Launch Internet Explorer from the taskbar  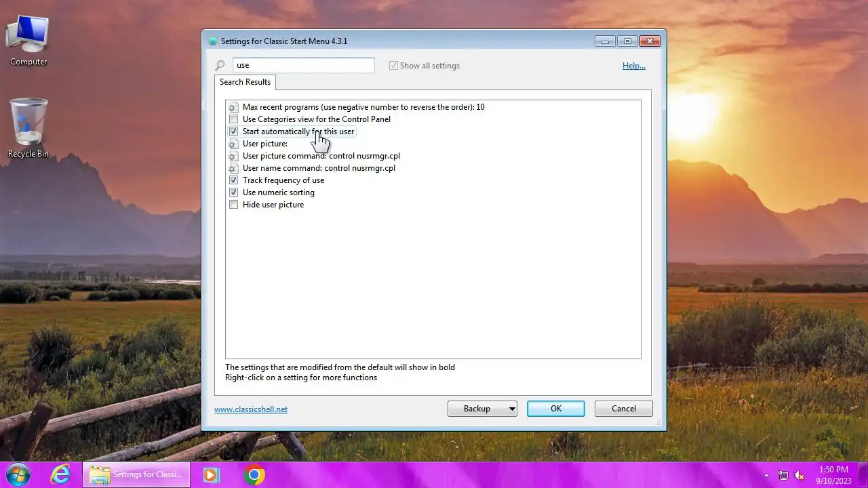coord(60,474)
